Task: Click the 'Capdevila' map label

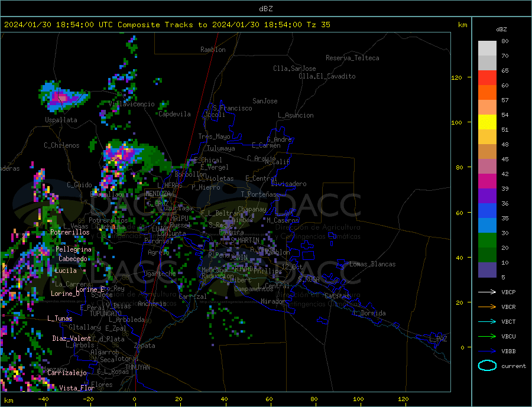Action: [174, 114]
